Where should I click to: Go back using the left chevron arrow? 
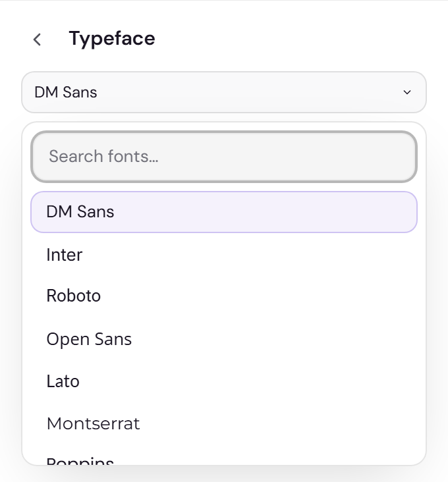(37, 40)
